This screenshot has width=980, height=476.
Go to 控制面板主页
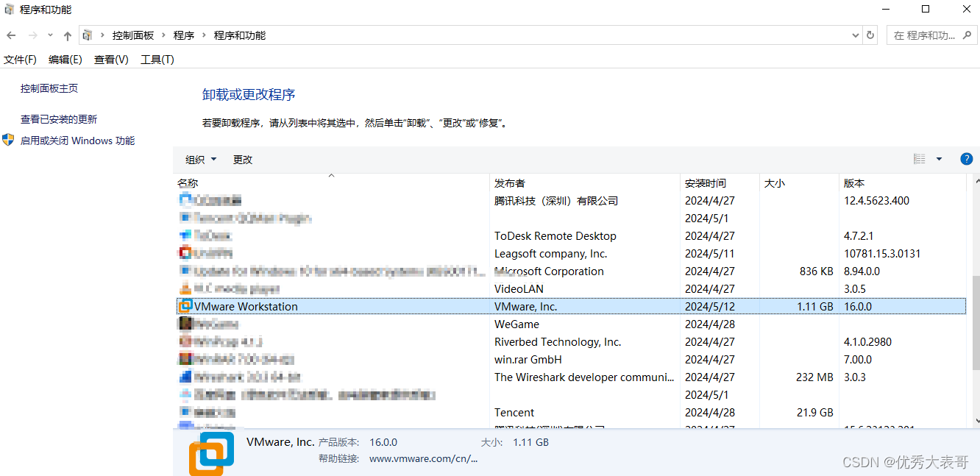point(49,88)
